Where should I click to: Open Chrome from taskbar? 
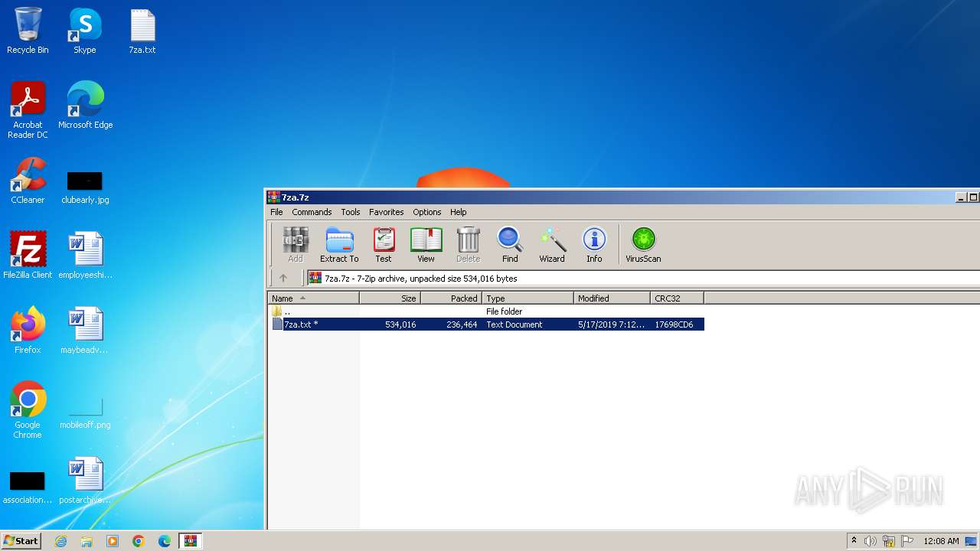click(139, 541)
